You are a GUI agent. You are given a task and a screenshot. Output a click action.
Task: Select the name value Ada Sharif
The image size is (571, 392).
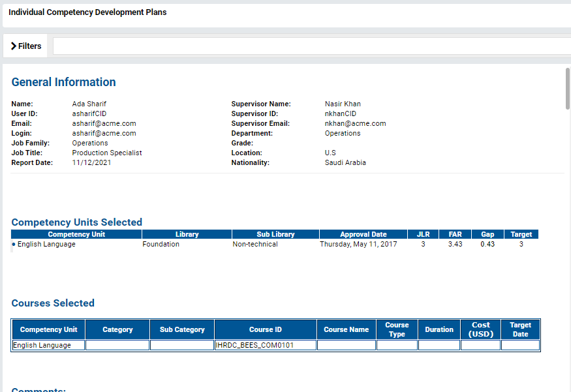(89, 104)
